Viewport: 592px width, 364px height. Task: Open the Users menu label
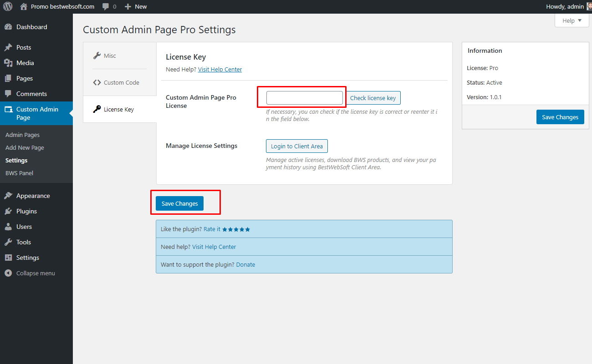point(24,227)
